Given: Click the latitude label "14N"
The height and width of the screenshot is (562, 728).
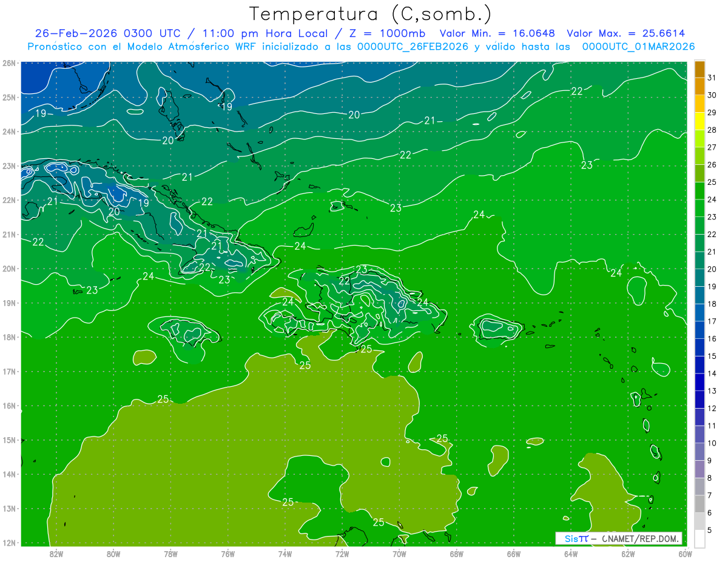Looking at the screenshot, I should tap(8, 474).
